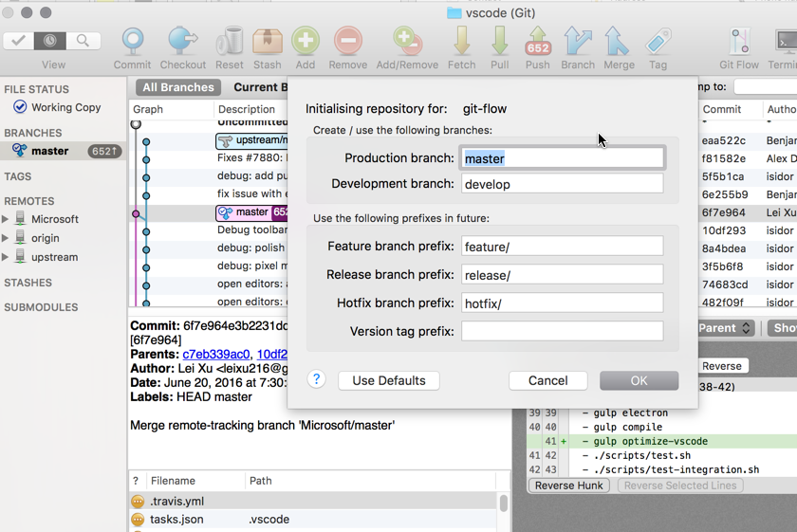Click the Reset toolbar icon
797x532 pixels.
(x=230, y=41)
